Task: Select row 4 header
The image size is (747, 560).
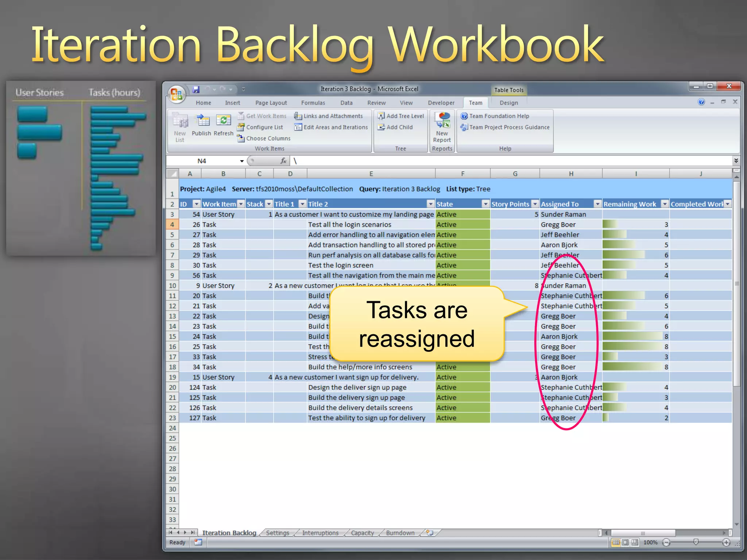Action: (x=172, y=225)
